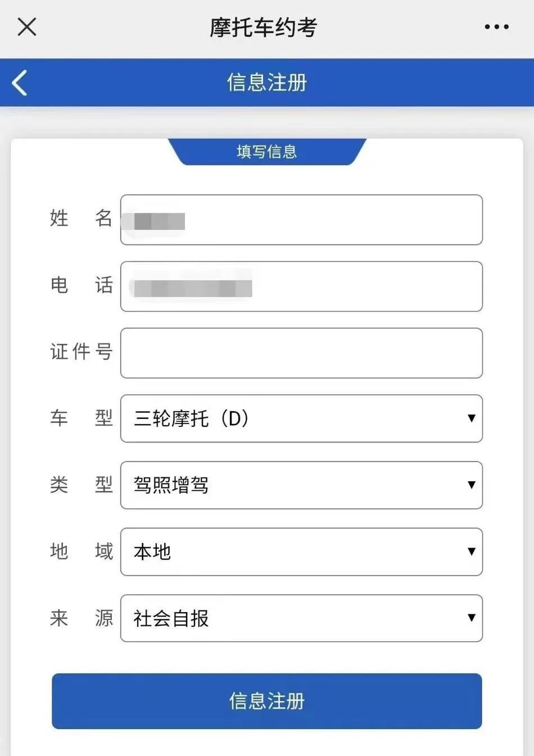
Task: Click the 电话 phone input field
Action: point(301,286)
